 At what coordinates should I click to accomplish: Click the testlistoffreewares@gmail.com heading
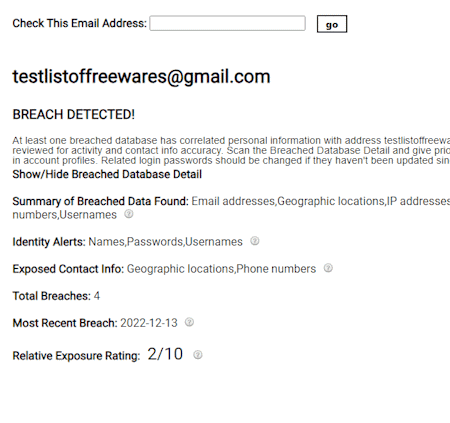point(141,77)
